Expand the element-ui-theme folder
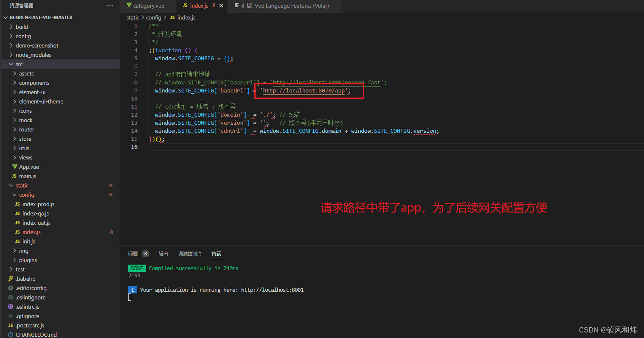The width and height of the screenshot is (644, 338). click(x=41, y=101)
